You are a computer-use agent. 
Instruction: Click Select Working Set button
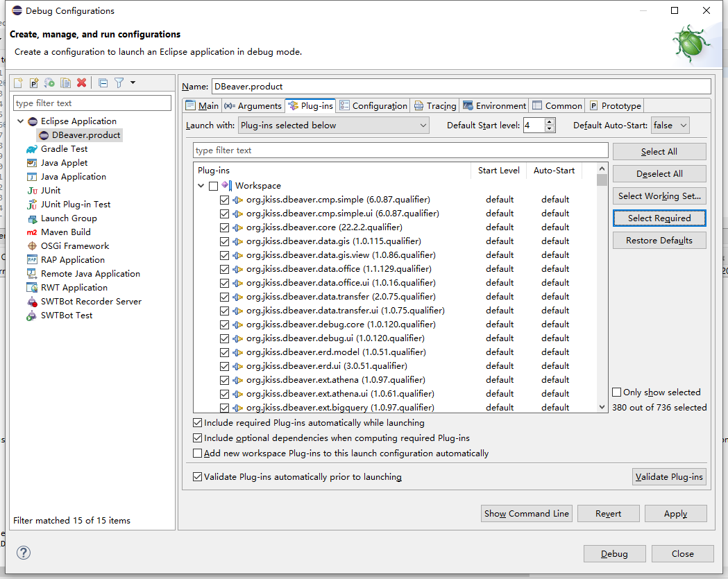(659, 196)
